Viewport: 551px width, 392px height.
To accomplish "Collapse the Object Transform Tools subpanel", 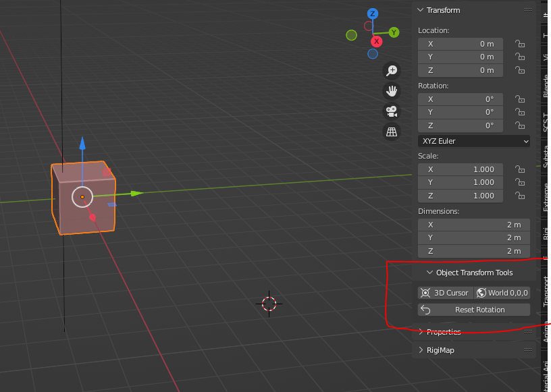I will point(429,272).
